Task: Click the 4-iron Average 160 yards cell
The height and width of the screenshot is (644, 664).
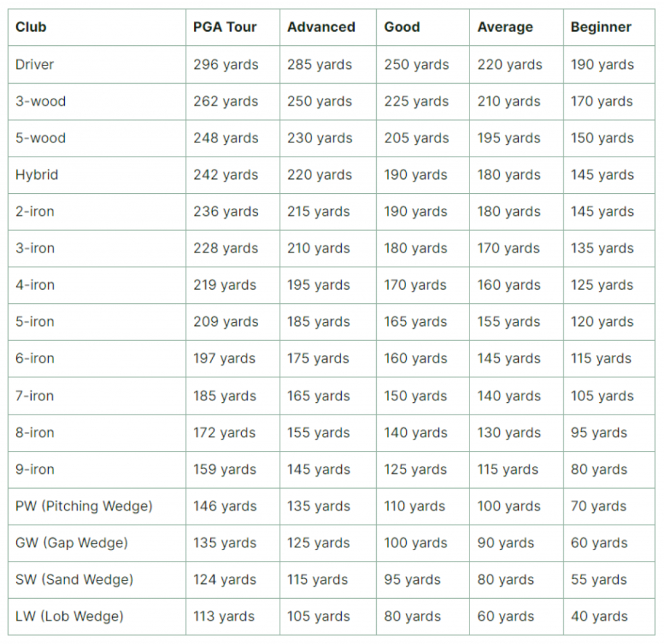Action: pos(516,285)
